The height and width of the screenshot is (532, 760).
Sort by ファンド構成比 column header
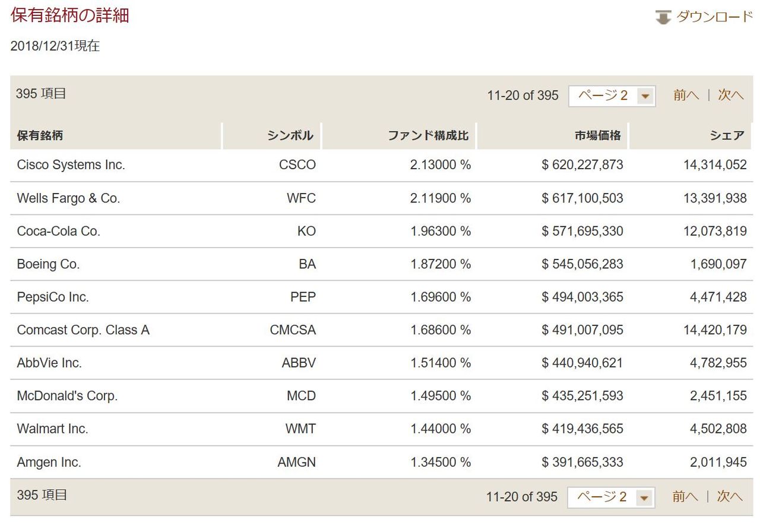click(x=428, y=135)
